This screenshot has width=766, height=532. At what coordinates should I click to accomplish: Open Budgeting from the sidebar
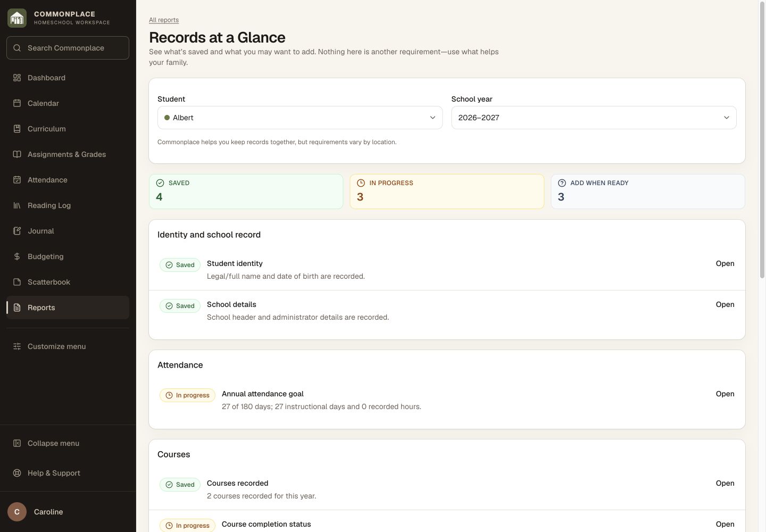[x=68, y=256]
